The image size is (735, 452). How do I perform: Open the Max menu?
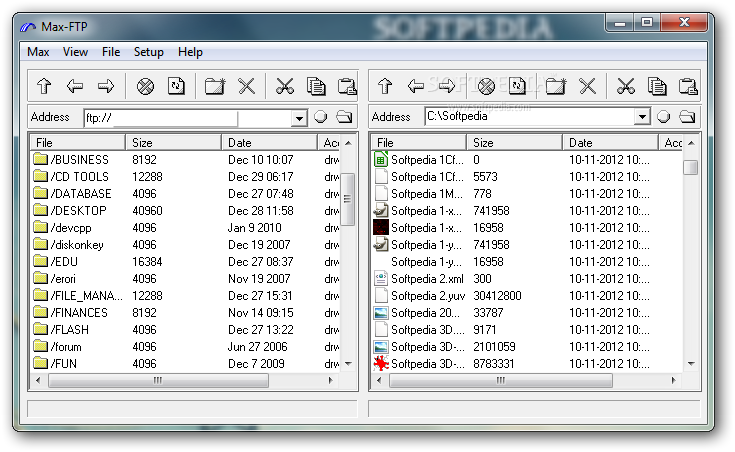tap(38, 52)
